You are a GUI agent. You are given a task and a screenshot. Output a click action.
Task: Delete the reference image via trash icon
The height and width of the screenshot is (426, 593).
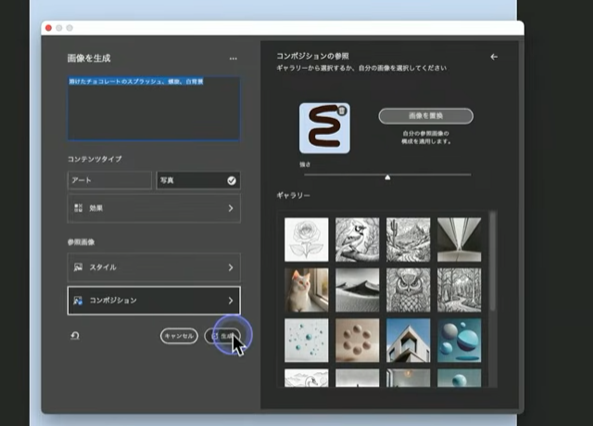pos(342,111)
